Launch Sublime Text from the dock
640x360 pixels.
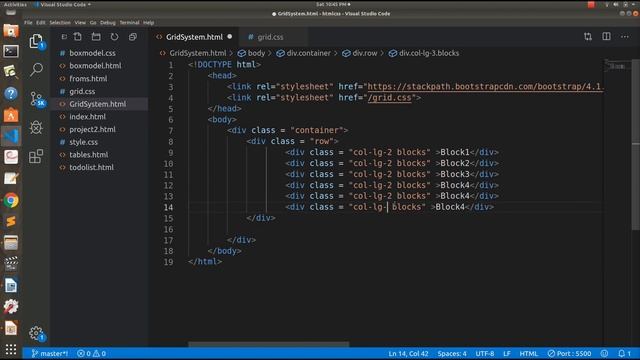pyautogui.click(x=11, y=221)
